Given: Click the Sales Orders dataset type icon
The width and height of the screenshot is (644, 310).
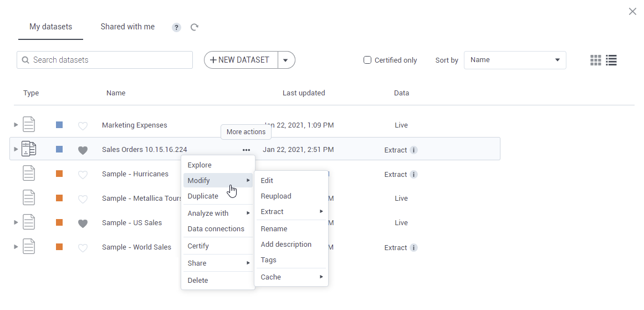Looking at the screenshot, I should coord(29,149).
